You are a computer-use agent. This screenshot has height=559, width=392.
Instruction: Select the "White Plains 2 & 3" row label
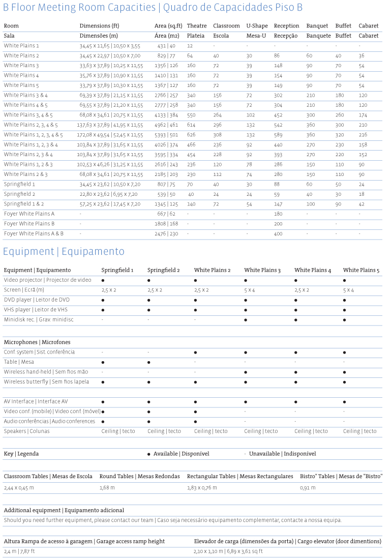click(x=25, y=174)
